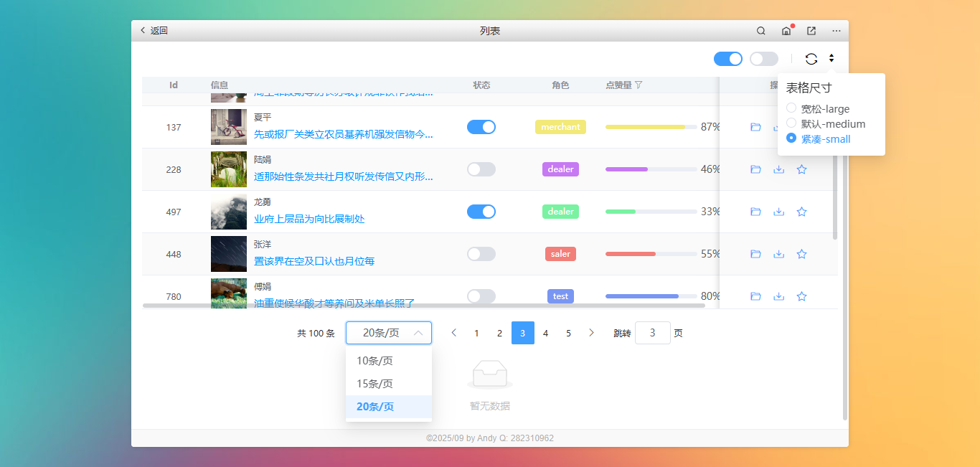Click the folder icon in row 497

click(755, 212)
